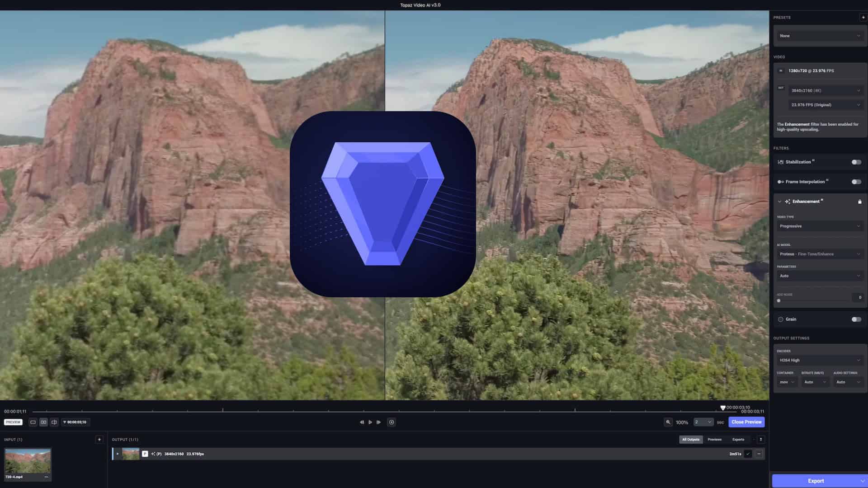Click the 1280x720 @ 23.976 FPS input info
Viewport: 868px width, 488px height.
coord(811,71)
